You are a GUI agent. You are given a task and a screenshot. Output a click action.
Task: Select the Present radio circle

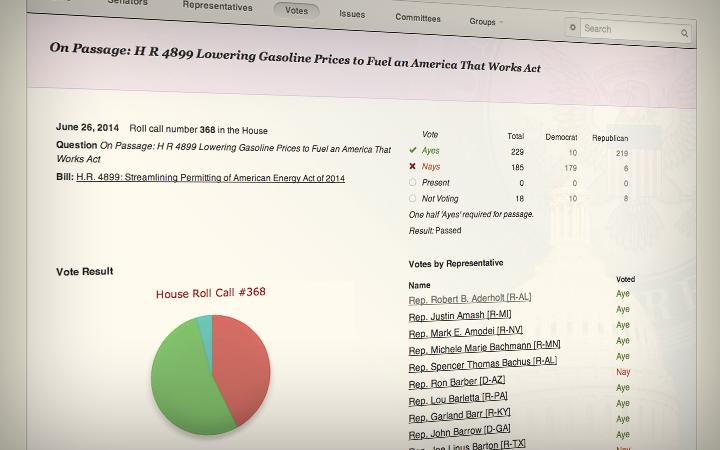pos(413,183)
